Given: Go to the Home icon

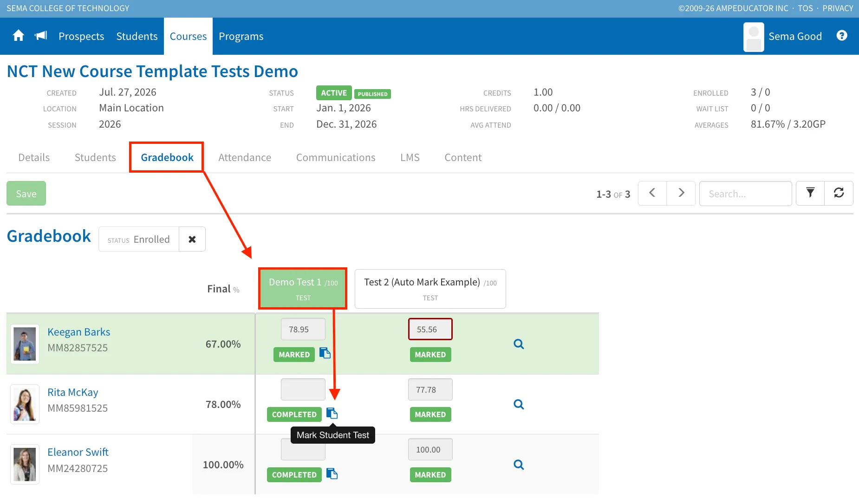Looking at the screenshot, I should point(18,36).
